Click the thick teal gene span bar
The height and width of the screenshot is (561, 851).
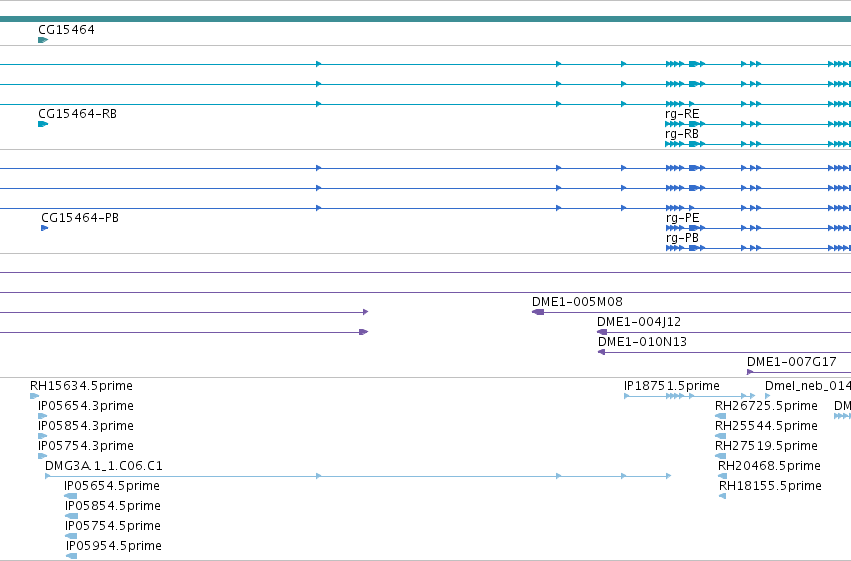pos(426,20)
